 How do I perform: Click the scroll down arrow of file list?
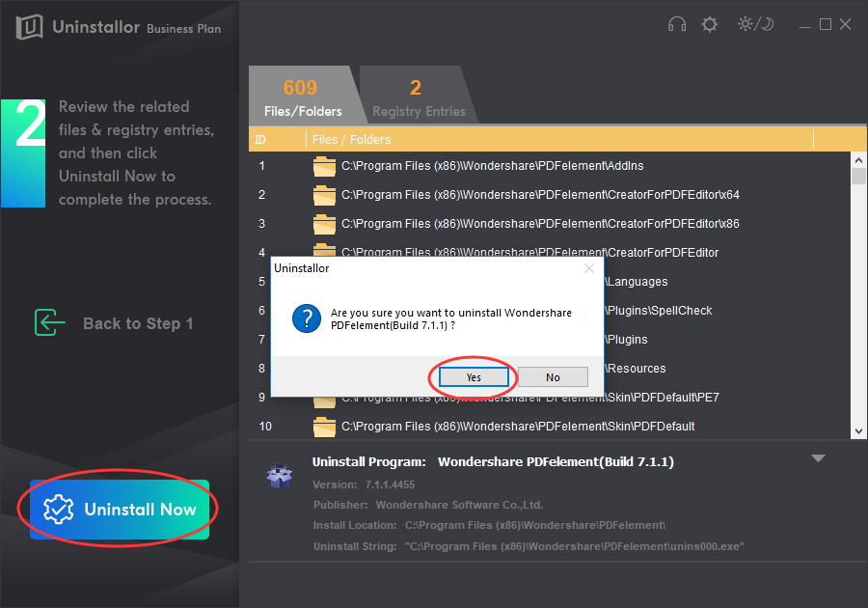[858, 431]
